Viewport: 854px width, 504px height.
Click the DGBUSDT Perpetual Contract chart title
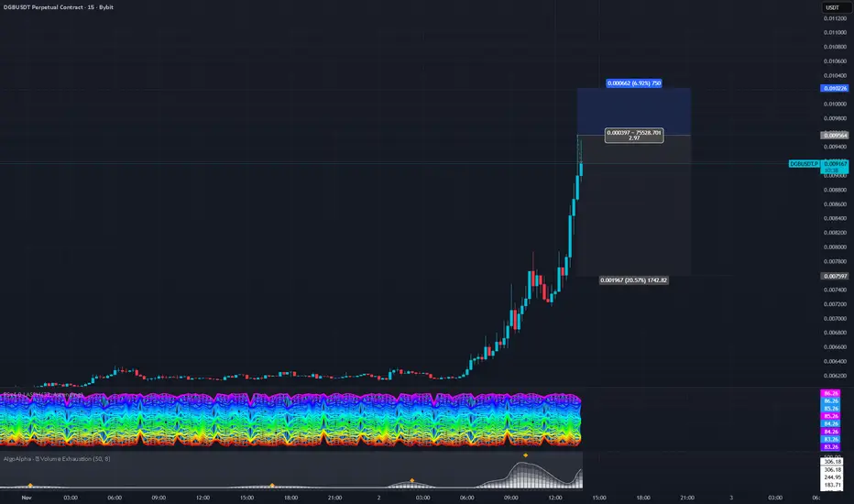pos(59,7)
